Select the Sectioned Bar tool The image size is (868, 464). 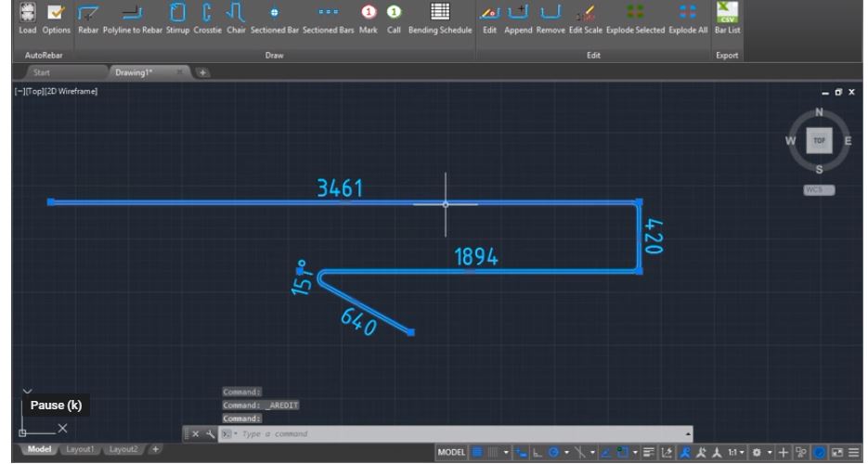[274, 18]
